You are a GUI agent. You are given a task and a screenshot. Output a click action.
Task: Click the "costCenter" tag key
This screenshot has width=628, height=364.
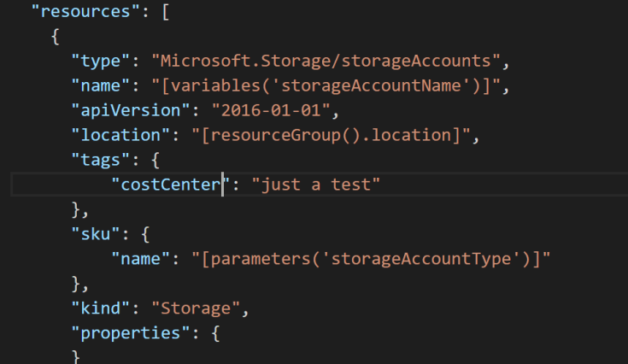pos(167,184)
